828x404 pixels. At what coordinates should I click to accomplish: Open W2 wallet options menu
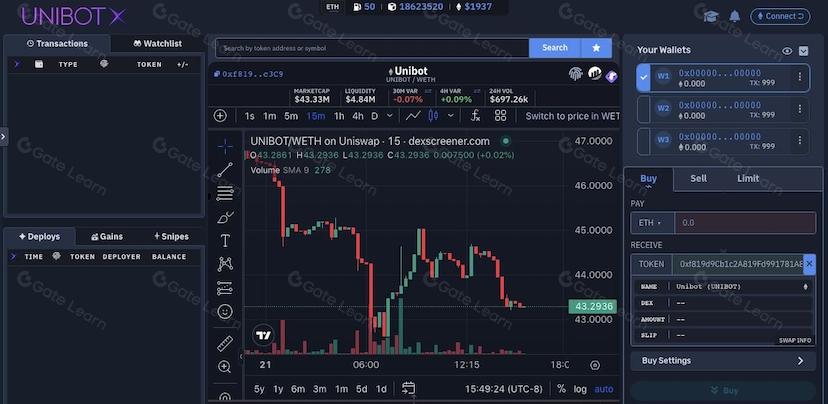pos(799,109)
